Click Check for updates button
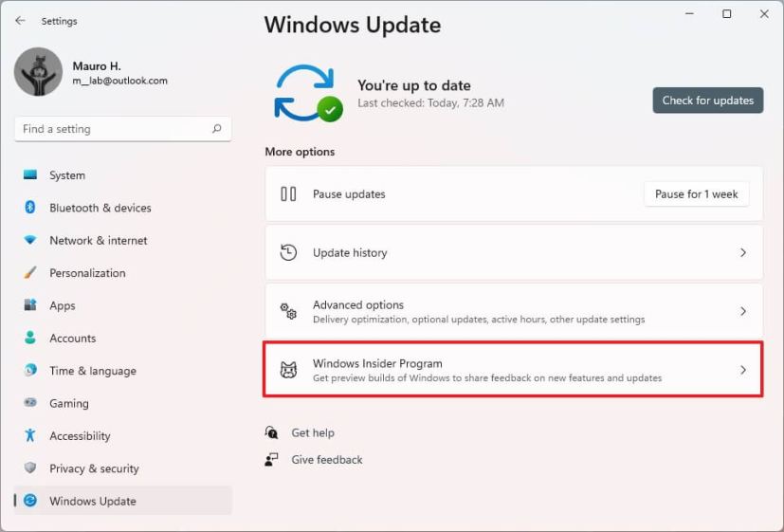The width and height of the screenshot is (784, 532). click(x=707, y=100)
